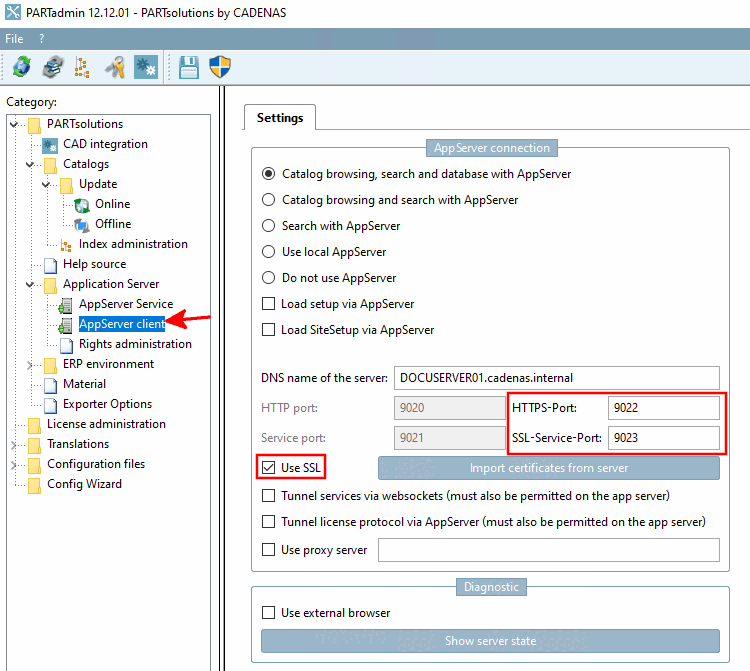Expand the Translations tree node
Screen dimensions: 750x671
coord(14,445)
